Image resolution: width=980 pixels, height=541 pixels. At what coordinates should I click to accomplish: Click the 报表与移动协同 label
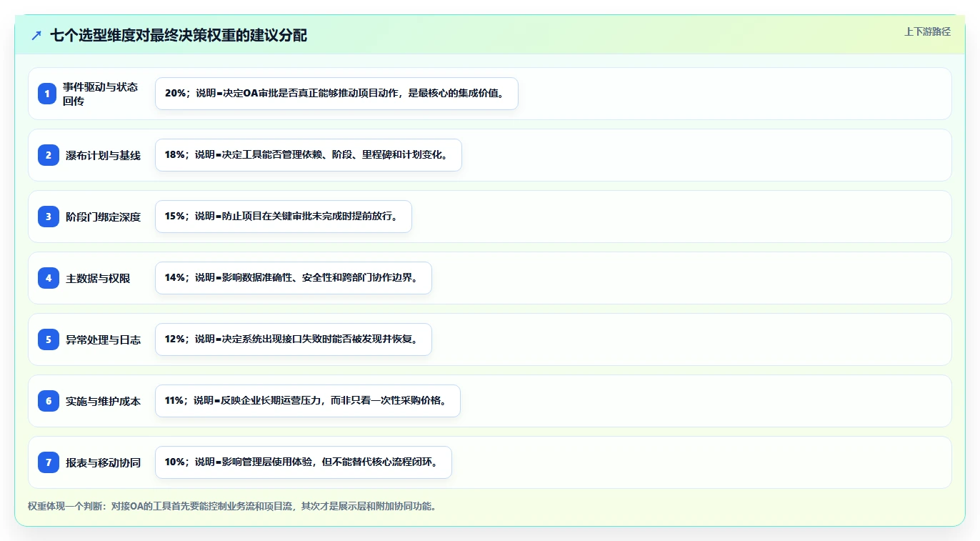tap(104, 462)
